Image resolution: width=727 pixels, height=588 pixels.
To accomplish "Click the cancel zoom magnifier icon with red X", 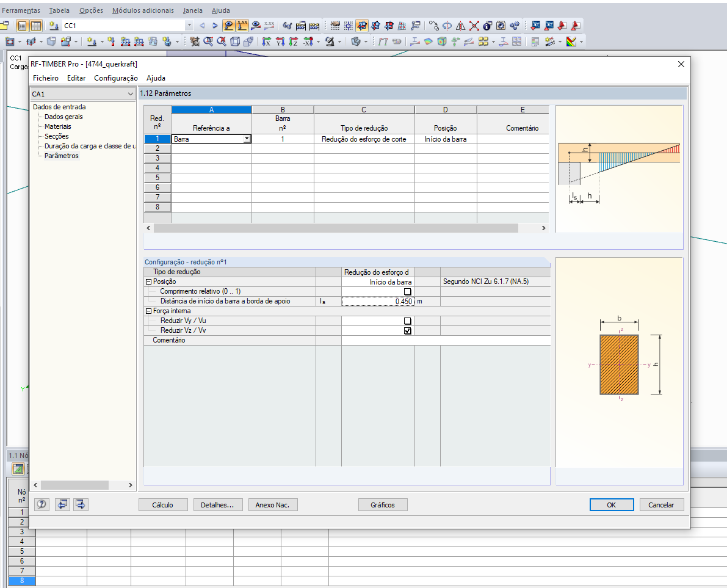I will 222,42.
